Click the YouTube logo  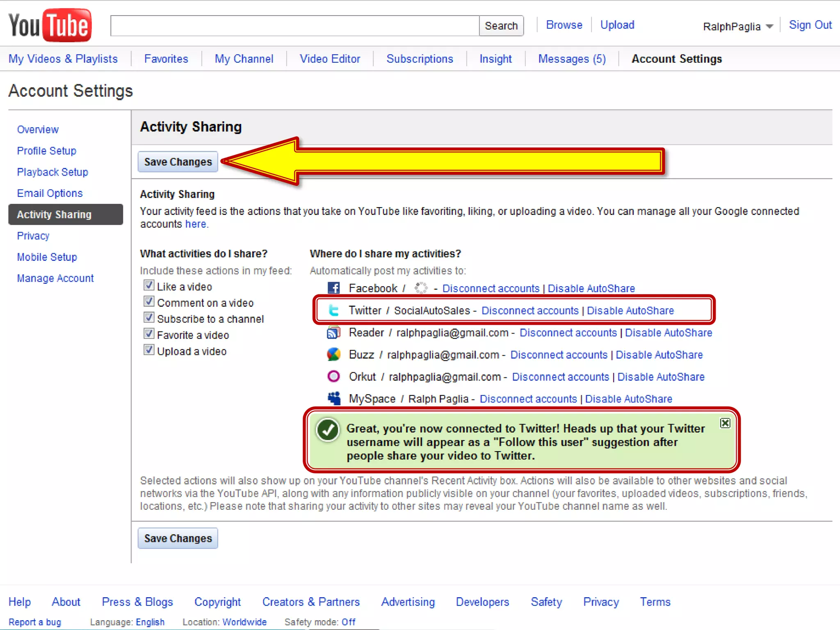(x=50, y=25)
